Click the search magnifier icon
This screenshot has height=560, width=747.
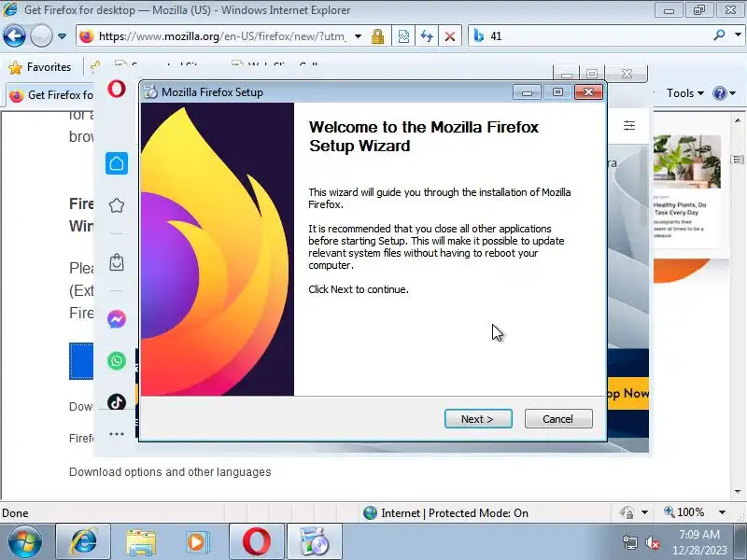719,35
